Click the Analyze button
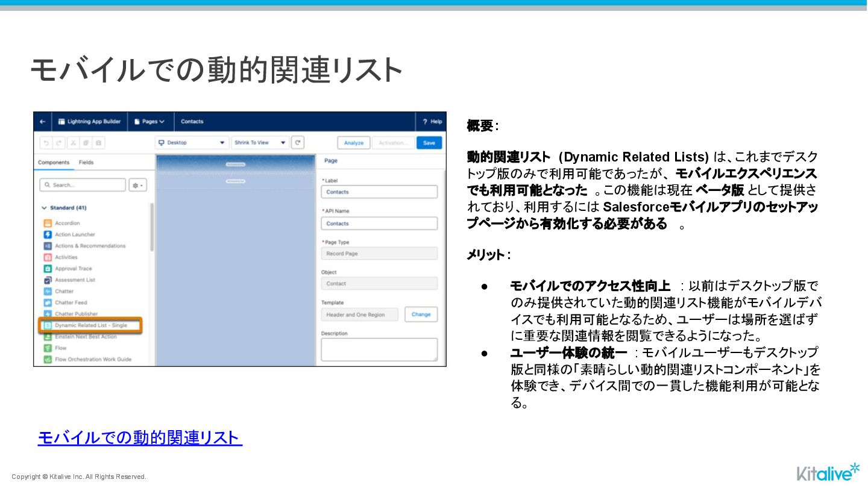 354,143
